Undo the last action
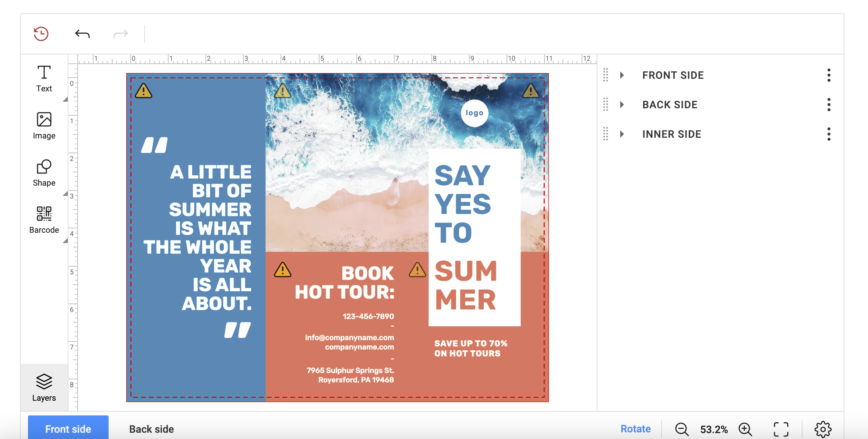868x439 pixels. 82,34
